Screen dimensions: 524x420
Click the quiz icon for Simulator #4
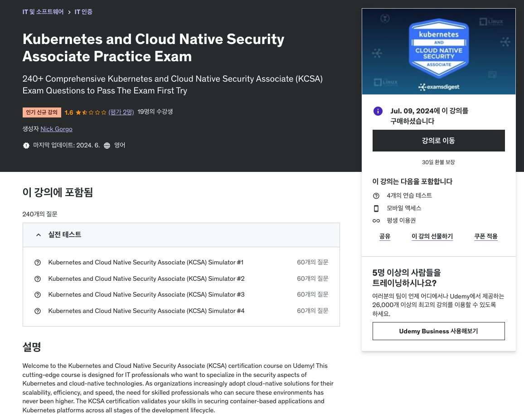pyautogui.click(x=38, y=311)
